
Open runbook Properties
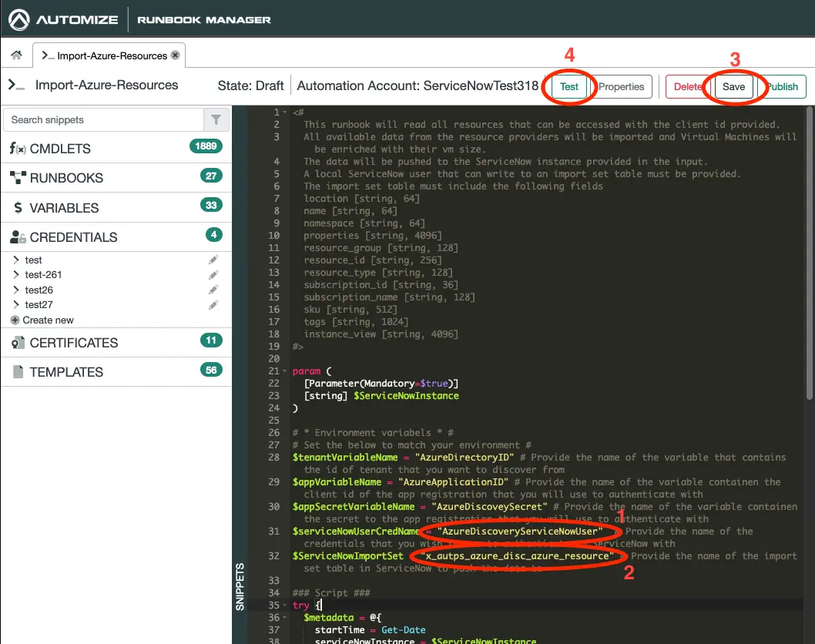621,87
